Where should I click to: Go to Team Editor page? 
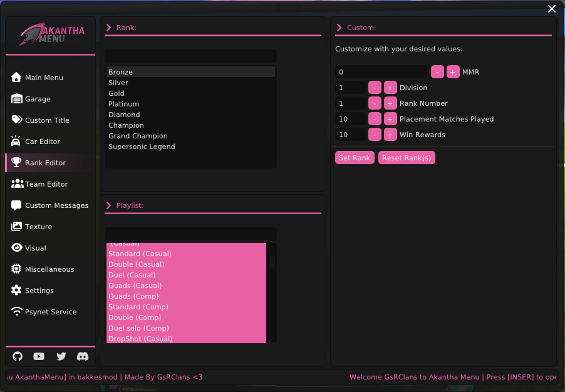46,184
